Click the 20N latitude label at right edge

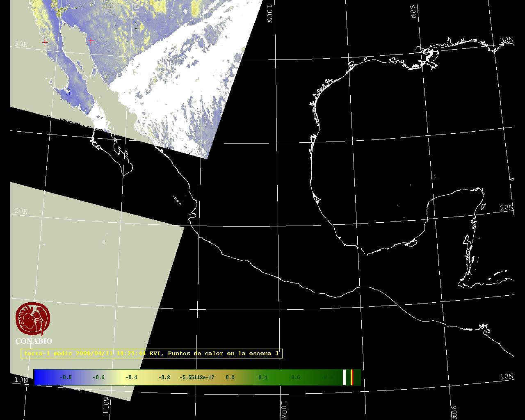tap(507, 208)
